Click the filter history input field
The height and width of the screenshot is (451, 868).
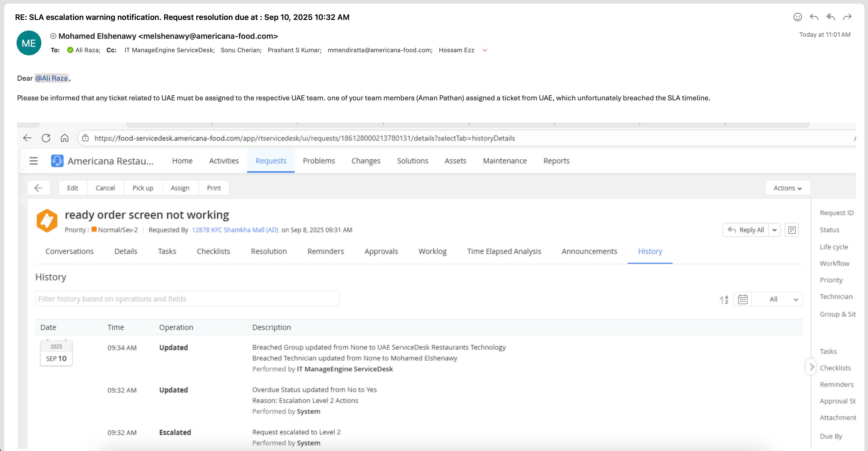187,299
